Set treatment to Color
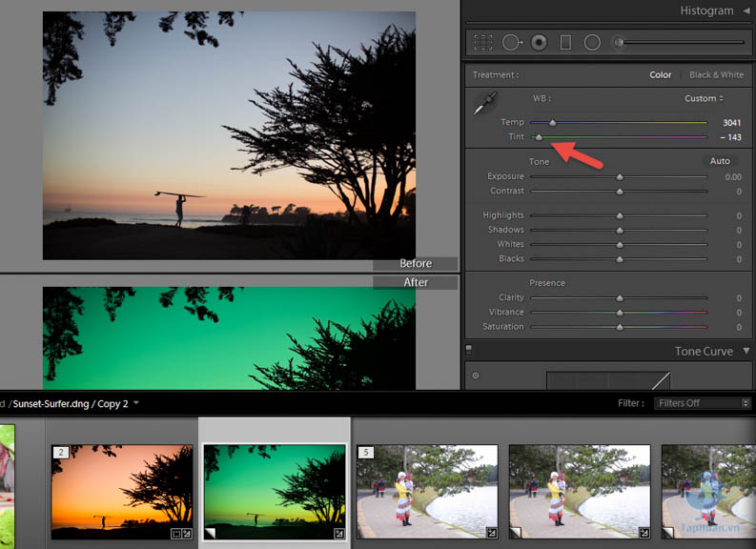Screen dimensions: 756x549 point(660,74)
